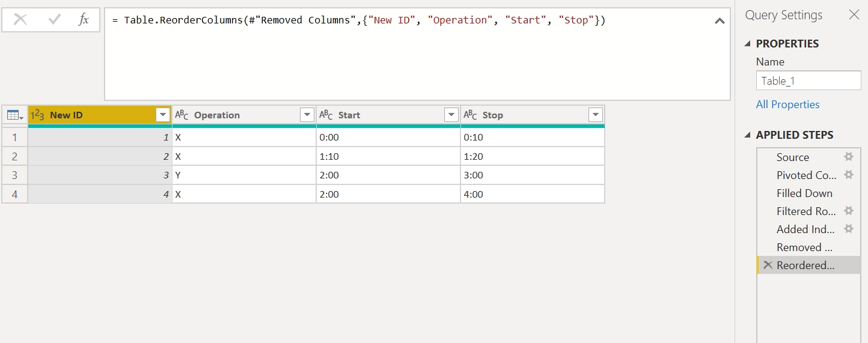
Task: Click the Start cell showing 0:00
Action: pyautogui.click(x=388, y=138)
